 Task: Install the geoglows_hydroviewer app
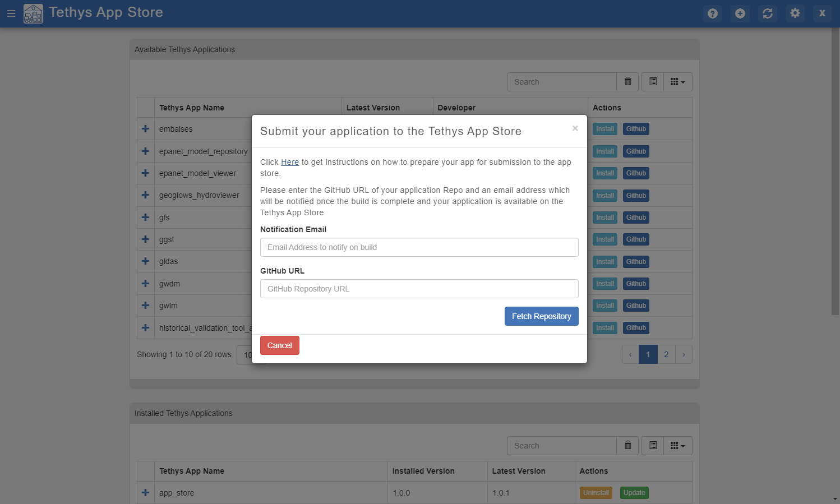coord(605,196)
